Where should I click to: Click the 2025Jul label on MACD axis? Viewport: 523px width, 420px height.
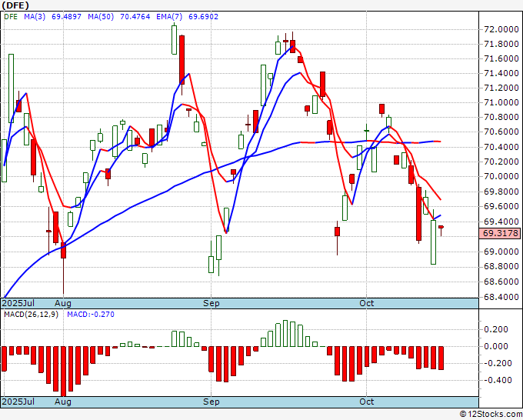(18, 402)
